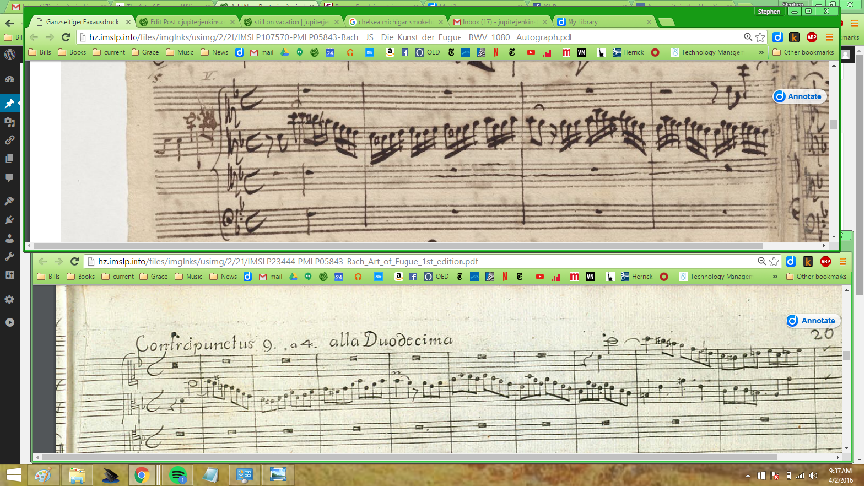868x487 pixels.
Task: Reload the Autograph PDF page in top window
Action: pos(66,37)
